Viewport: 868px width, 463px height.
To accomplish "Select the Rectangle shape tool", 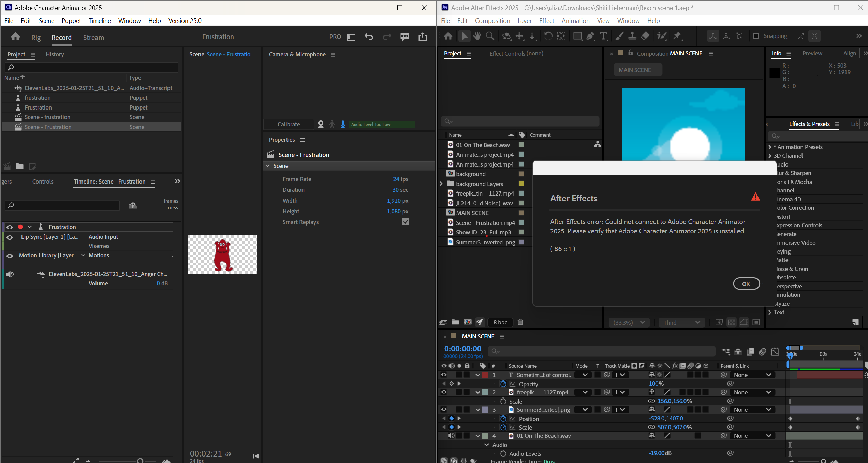I will tap(577, 36).
